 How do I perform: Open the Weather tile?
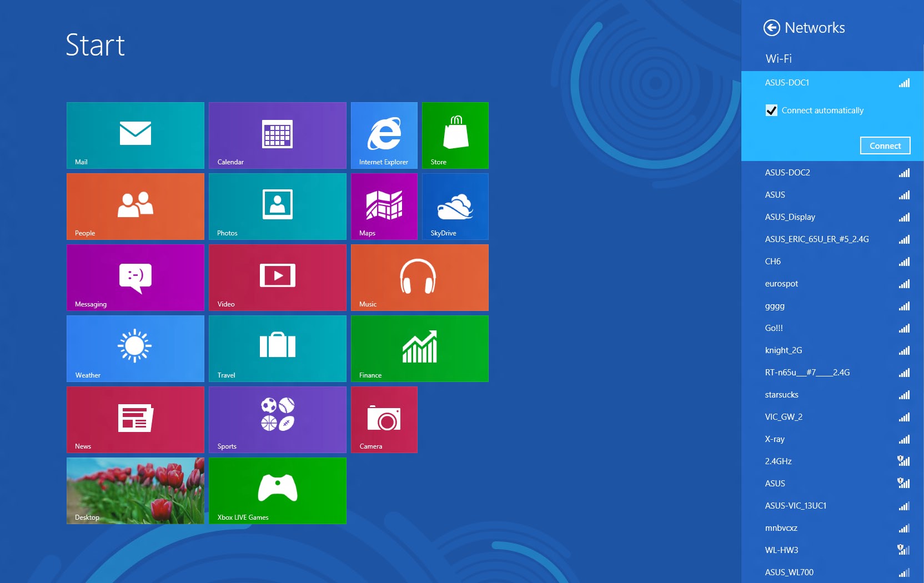point(135,349)
